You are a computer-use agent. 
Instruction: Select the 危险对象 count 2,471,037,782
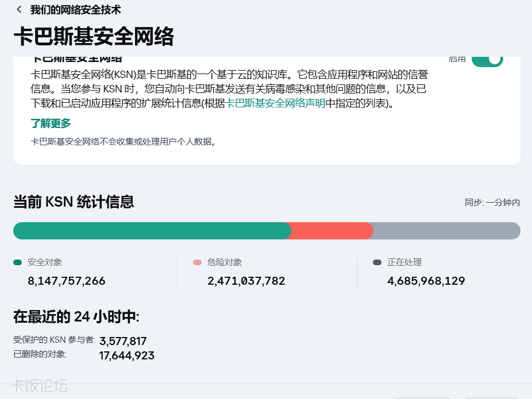[x=246, y=281]
